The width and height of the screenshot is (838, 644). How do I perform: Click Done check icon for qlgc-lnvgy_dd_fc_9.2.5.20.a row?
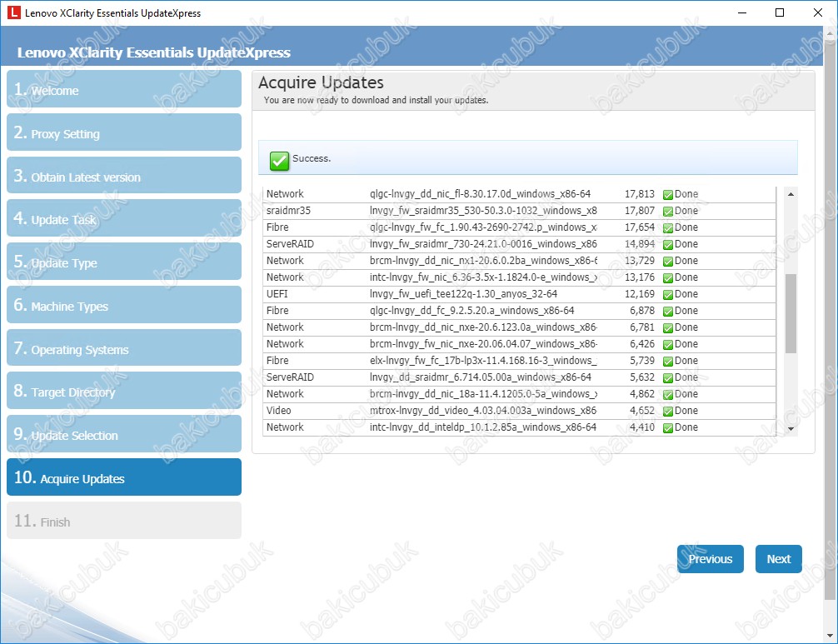(x=667, y=311)
